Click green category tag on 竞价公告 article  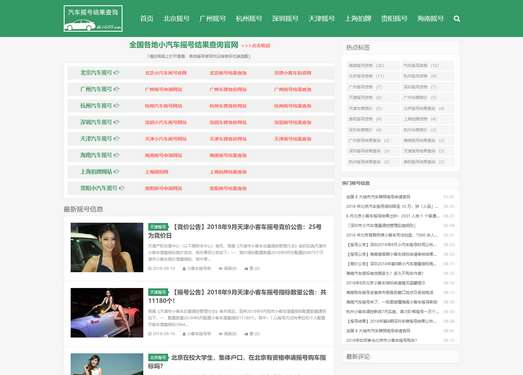pyautogui.click(x=158, y=227)
